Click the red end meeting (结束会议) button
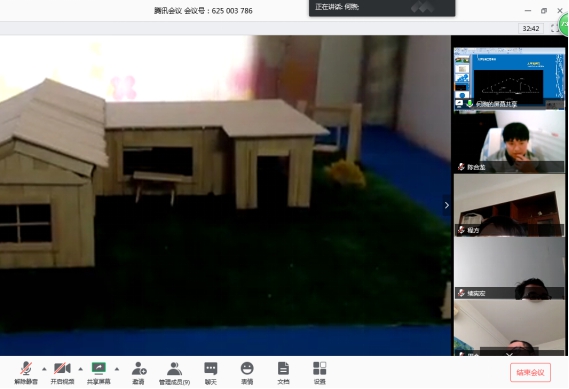The width and height of the screenshot is (569, 389). [530, 373]
